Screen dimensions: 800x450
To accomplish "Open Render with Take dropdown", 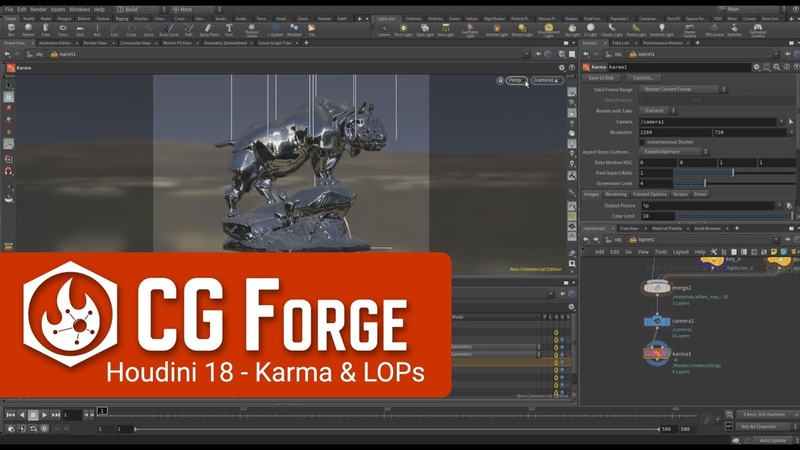I will pyautogui.click(x=658, y=110).
